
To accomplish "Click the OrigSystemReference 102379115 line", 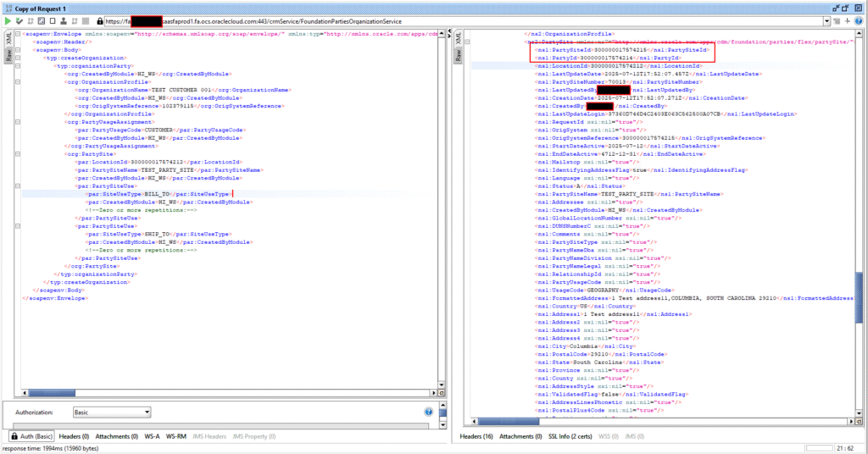I will coord(181,106).
